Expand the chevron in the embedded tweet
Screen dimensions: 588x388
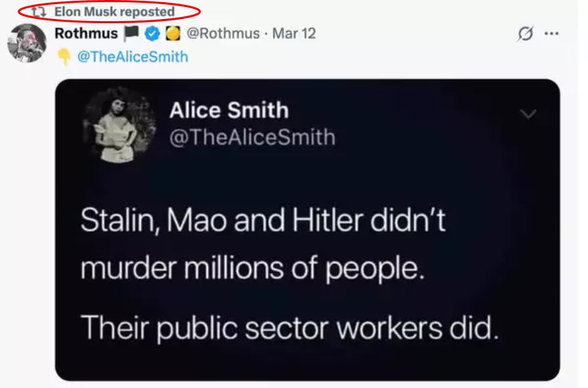(528, 113)
